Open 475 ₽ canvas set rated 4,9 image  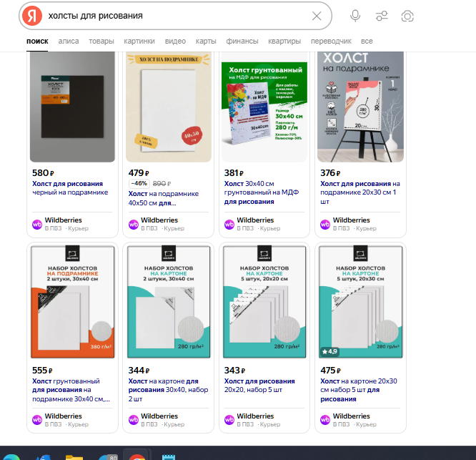360,301
